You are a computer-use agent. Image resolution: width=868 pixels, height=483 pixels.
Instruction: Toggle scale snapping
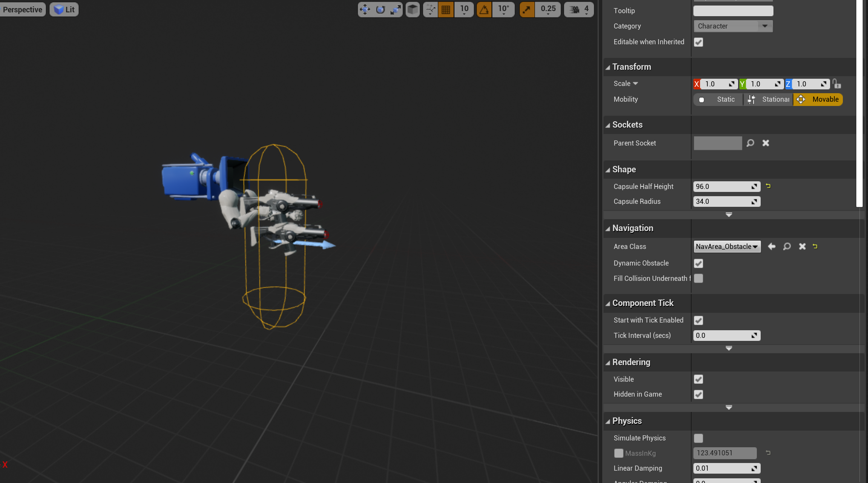point(526,9)
